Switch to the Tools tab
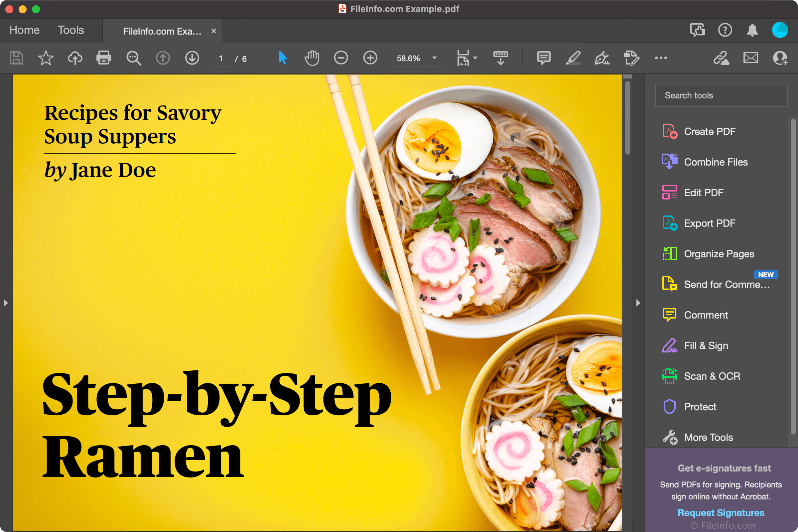The height and width of the screenshot is (532, 798). 70,30
